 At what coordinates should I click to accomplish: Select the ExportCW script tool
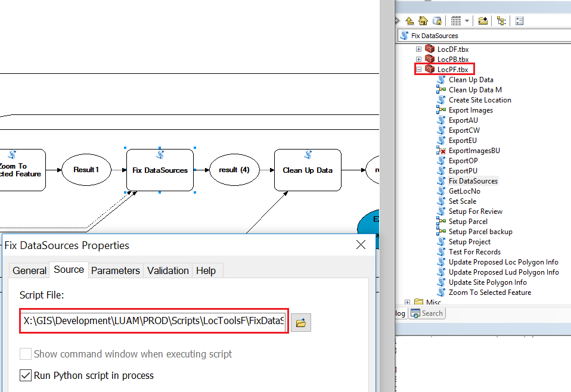(464, 130)
